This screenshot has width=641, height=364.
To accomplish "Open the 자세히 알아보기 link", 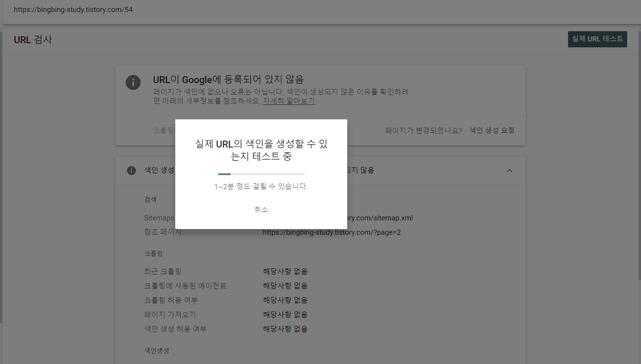I will (x=289, y=101).
